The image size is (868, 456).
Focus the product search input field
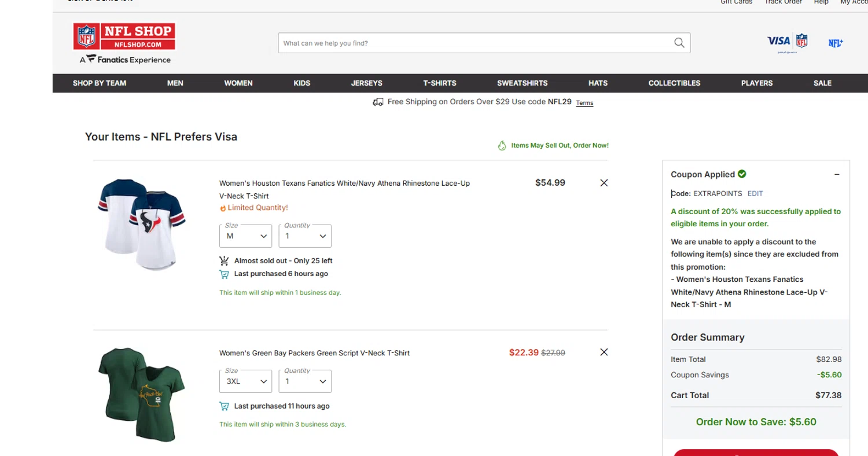click(x=475, y=43)
